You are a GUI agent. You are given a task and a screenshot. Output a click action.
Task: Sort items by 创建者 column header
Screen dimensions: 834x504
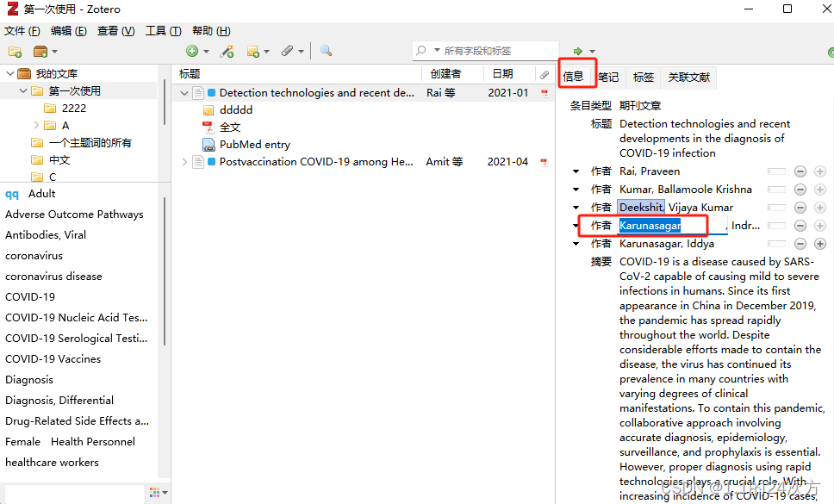coord(452,74)
